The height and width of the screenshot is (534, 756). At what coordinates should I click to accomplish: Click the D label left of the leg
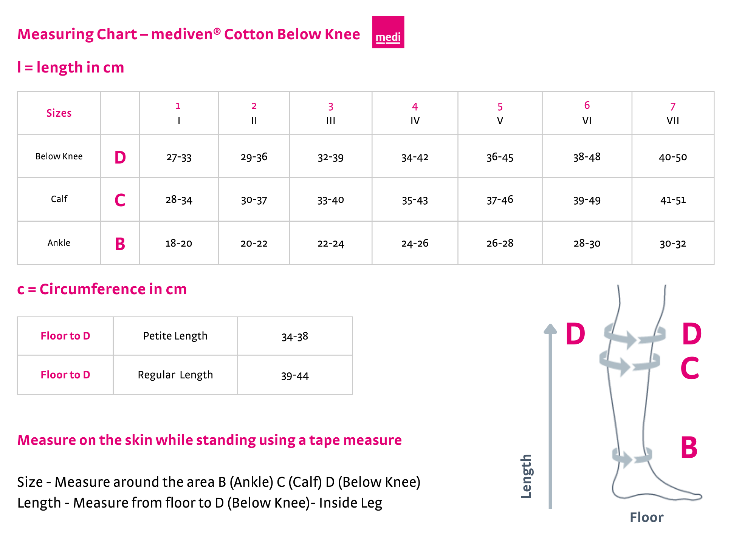[x=575, y=334]
